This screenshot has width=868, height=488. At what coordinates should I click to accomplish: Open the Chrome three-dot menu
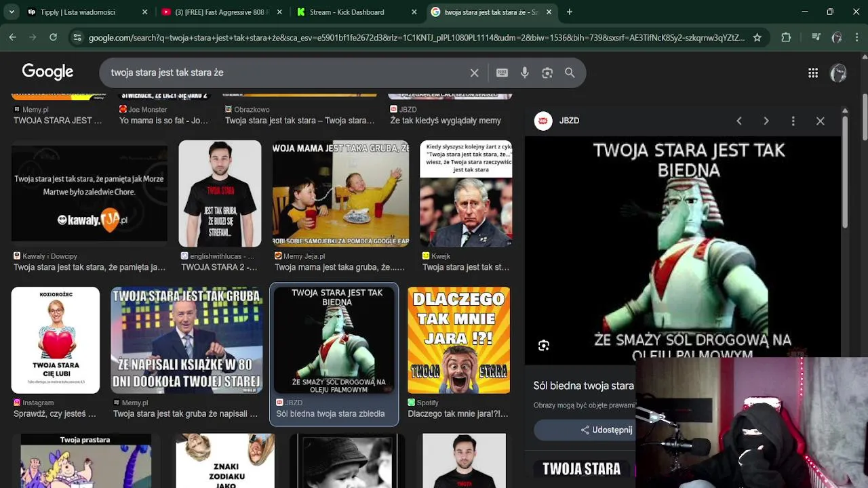click(858, 37)
